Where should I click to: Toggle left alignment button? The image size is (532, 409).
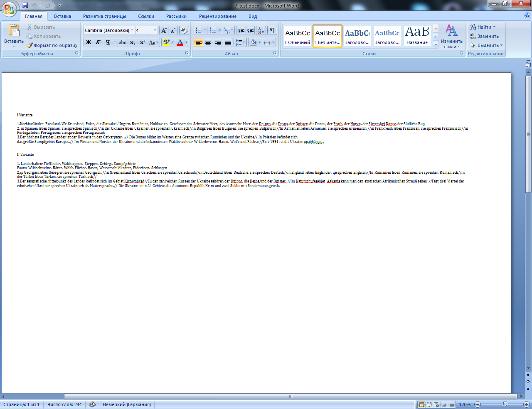pyautogui.click(x=199, y=42)
